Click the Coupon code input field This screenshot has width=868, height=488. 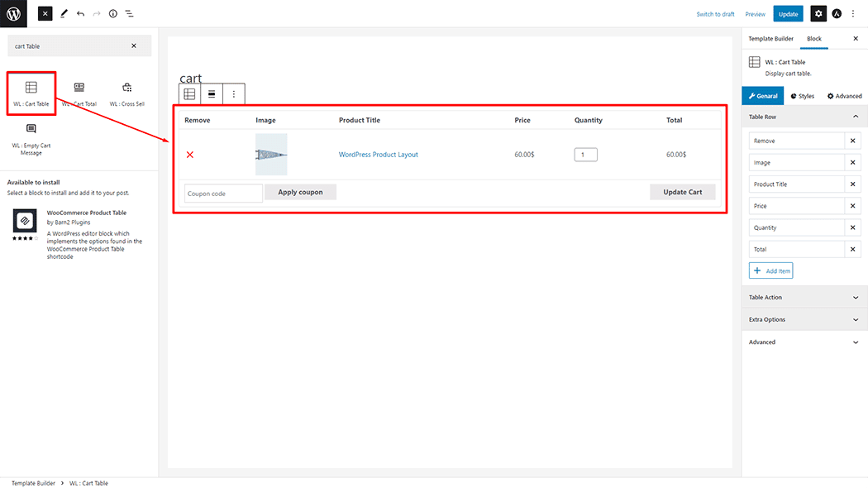(x=223, y=194)
